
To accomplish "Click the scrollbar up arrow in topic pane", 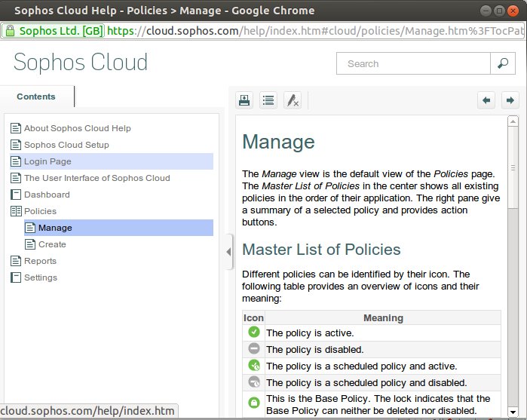I will pyautogui.click(x=513, y=121).
